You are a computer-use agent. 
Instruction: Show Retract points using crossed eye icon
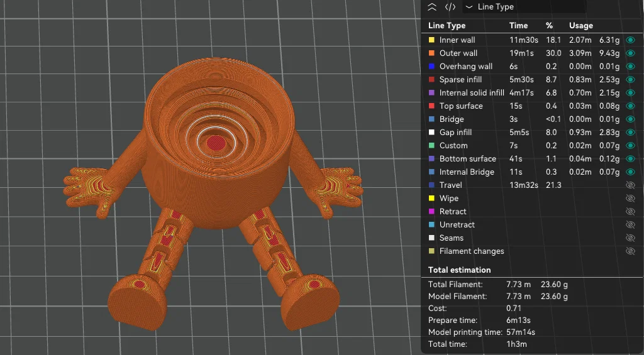pos(630,211)
